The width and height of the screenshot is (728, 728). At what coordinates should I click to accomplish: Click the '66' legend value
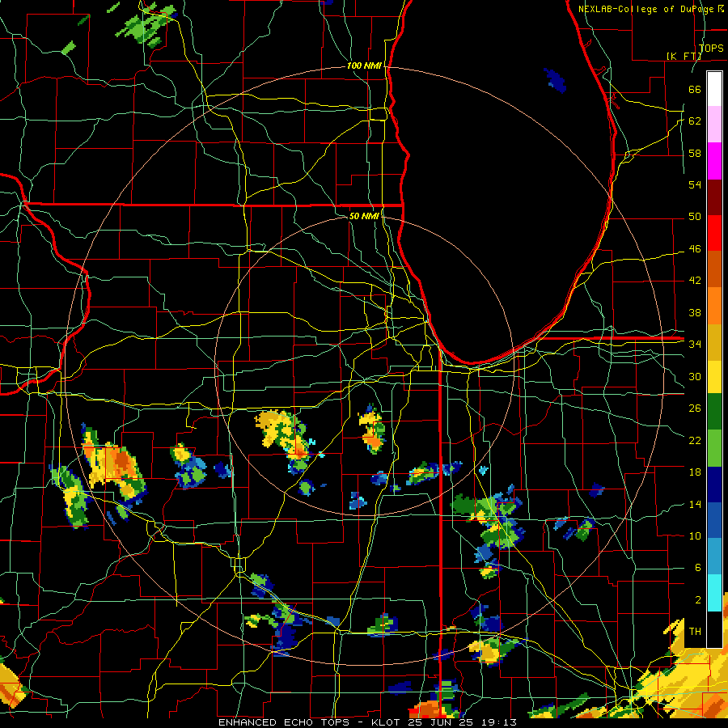click(x=695, y=89)
